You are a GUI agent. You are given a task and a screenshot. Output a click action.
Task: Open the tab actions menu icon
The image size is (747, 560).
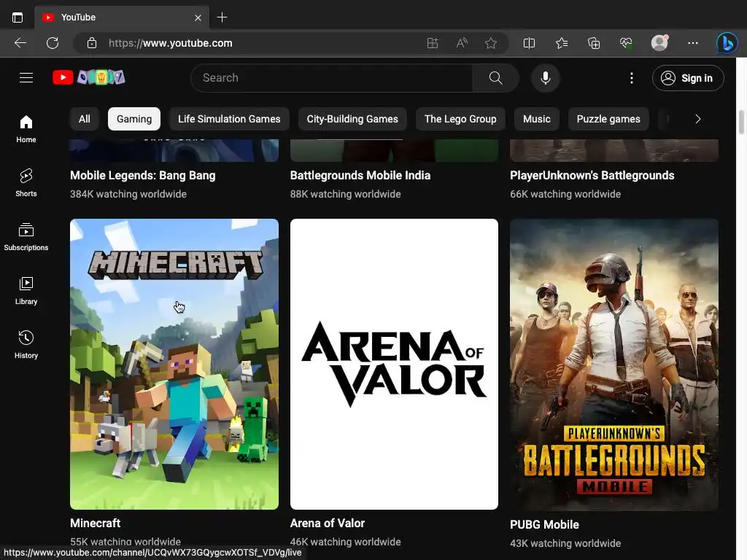coord(18,17)
